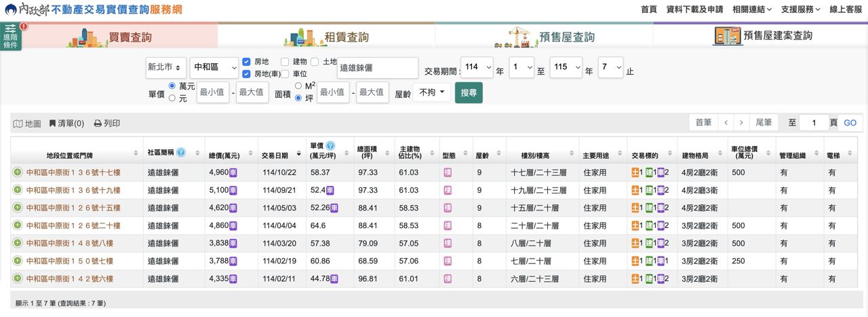Click the help icon beside 社區簡稱 header

pyautogui.click(x=181, y=152)
